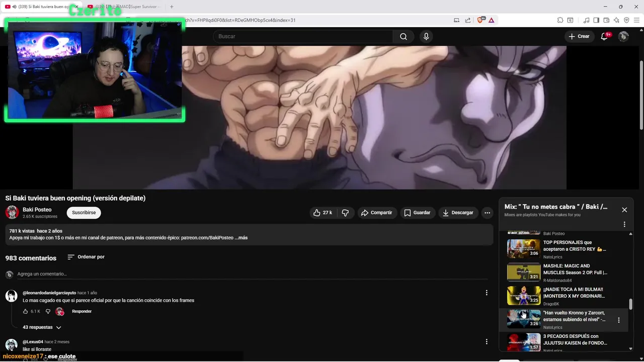Subscribe with the Suscribirse button
The height and width of the screenshot is (362, 644).
[x=84, y=213]
